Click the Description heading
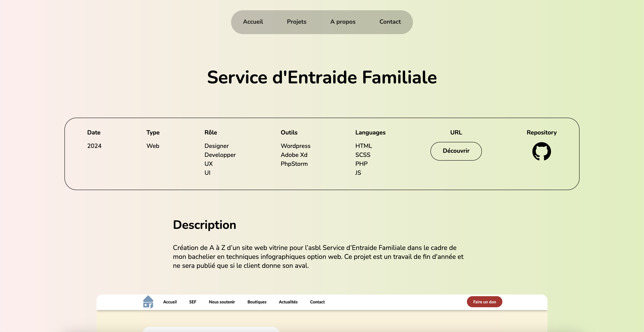The image size is (644, 332). tap(204, 225)
